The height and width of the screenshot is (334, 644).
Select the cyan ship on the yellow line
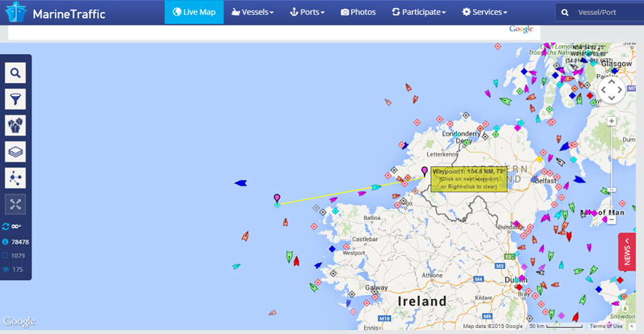pos(376,187)
